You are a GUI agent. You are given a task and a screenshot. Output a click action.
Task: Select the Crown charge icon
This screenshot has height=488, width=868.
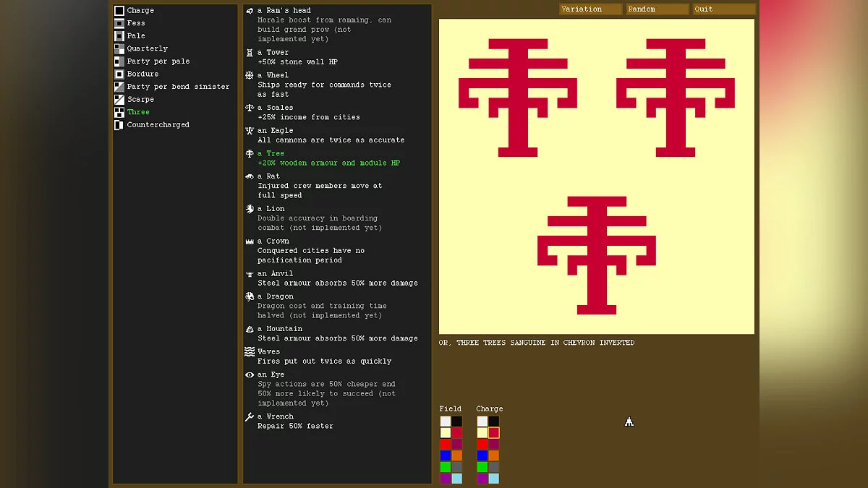point(250,241)
